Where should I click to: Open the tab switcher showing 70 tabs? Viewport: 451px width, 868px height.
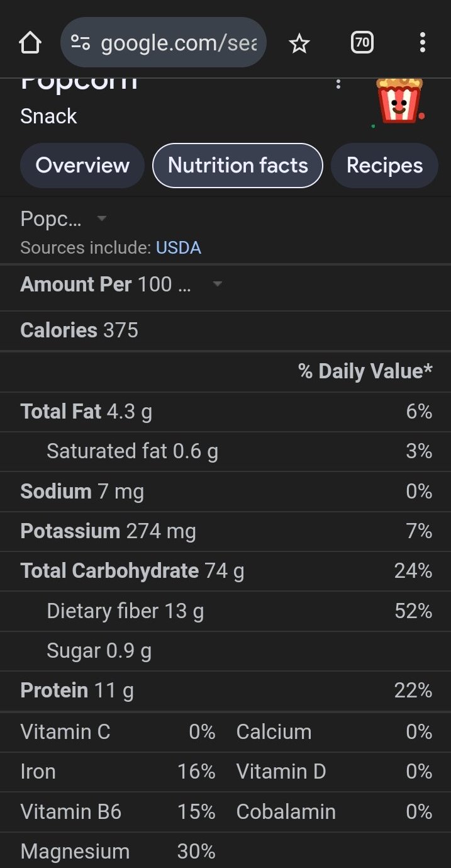362,43
